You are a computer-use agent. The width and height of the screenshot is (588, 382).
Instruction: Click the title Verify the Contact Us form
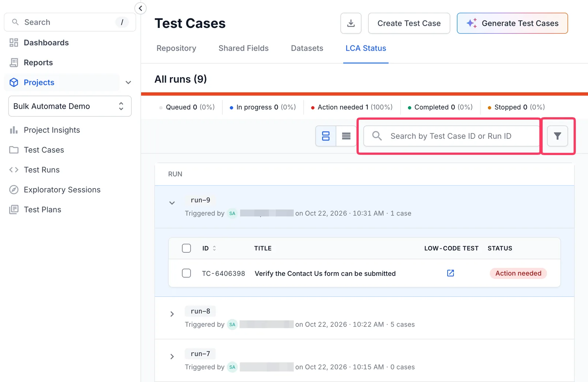(325, 273)
